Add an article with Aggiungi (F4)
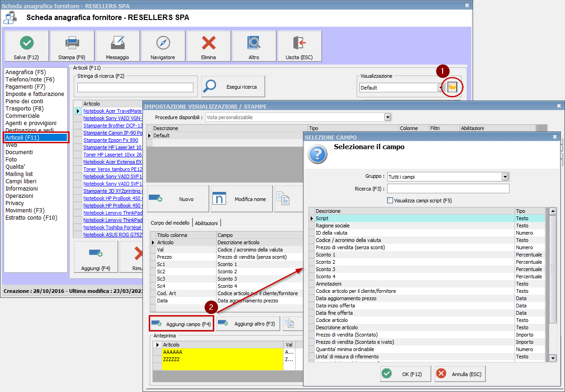This screenshot has height=392, width=565. pyautogui.click(x=96, y=257)
